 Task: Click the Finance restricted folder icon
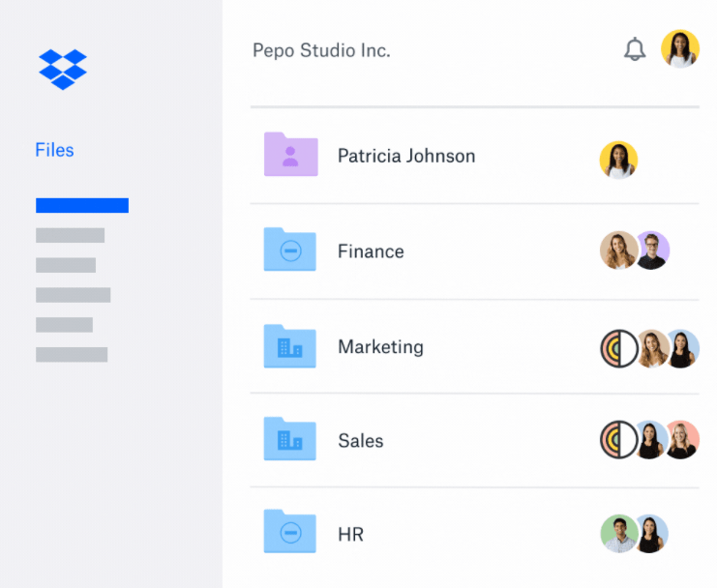(x=290, y=250)
